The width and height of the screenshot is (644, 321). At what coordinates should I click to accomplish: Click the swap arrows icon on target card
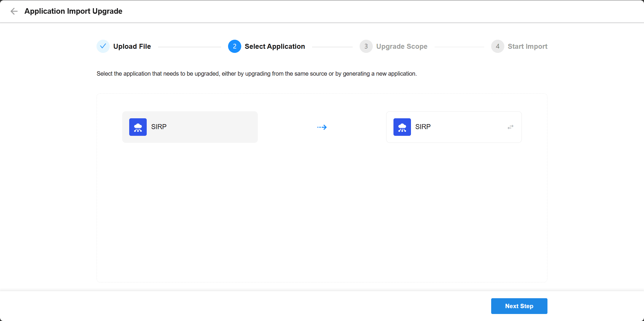pos(510,127)
